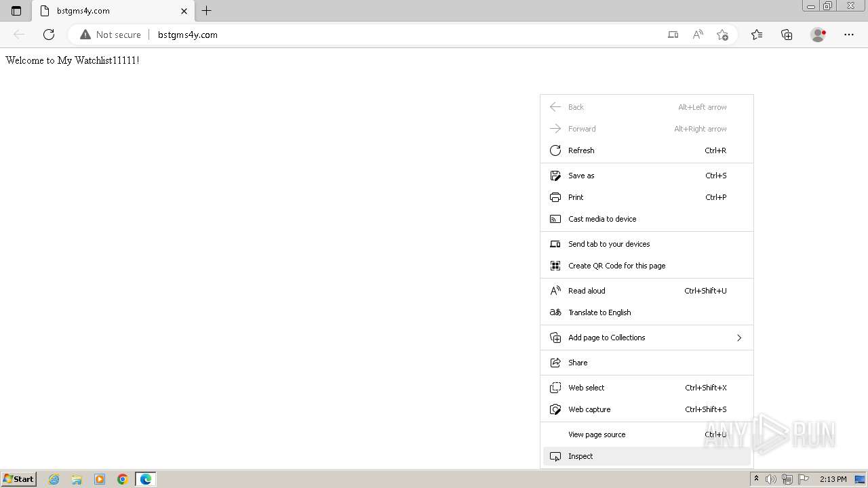
Task: Reload page with toolbar Refresh icon
Action: (x=49, y=35)
